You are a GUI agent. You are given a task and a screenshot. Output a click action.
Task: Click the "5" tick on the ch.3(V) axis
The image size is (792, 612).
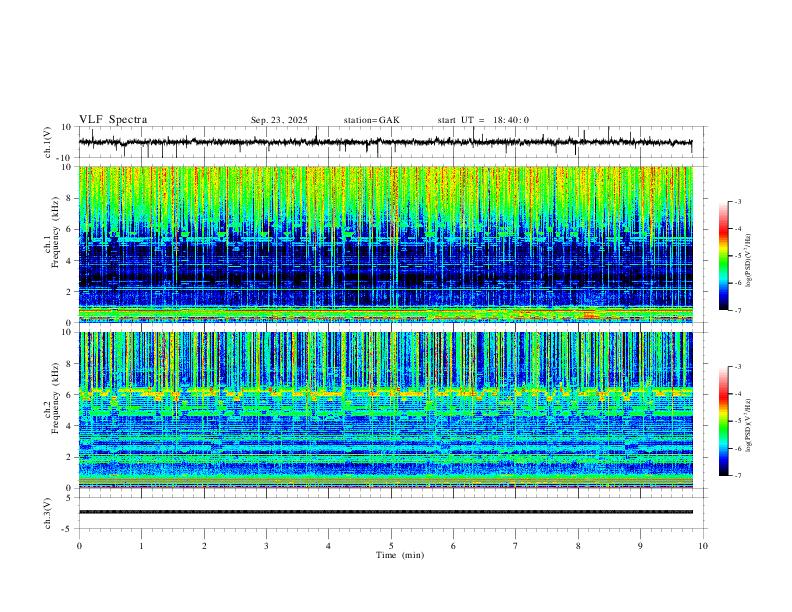(x=69, y=498)
